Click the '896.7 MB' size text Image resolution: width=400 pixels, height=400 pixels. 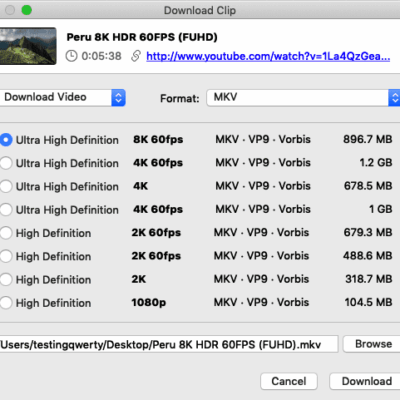click(368, 139)
